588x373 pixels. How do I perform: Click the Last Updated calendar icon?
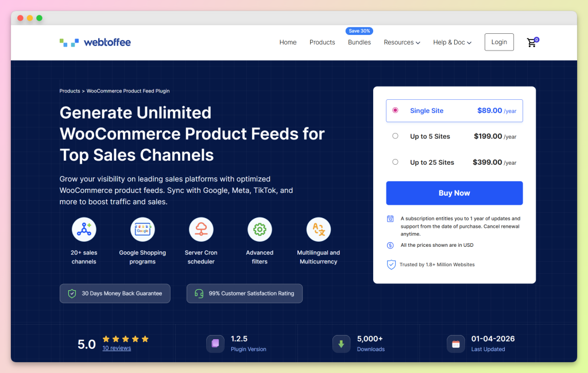(x=455, y=344)
